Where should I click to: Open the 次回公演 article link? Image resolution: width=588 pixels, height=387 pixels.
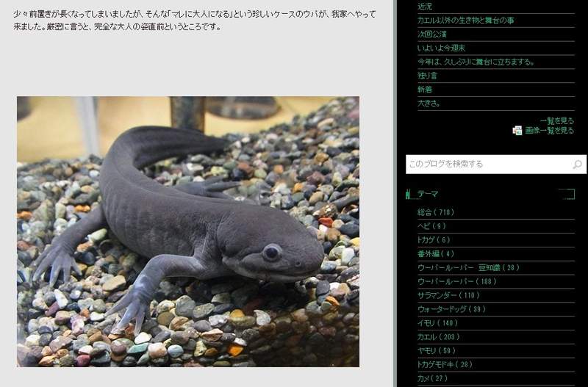431,35
